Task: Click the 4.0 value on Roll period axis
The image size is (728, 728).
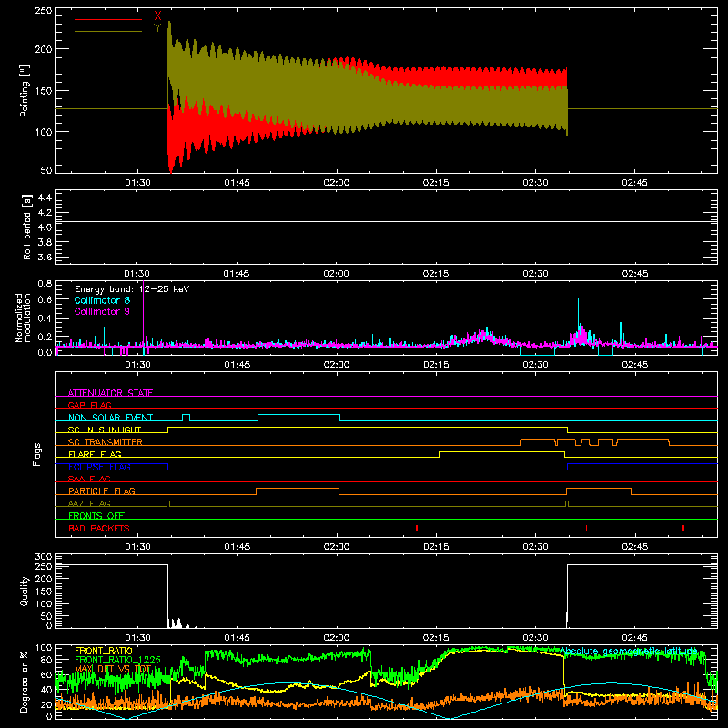Action: (45, 227)
